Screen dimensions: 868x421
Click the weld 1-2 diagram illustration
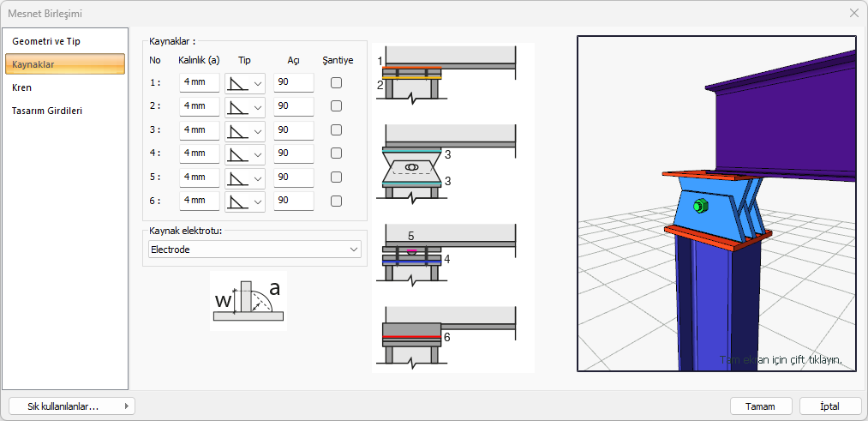click(x=446, y=75)
